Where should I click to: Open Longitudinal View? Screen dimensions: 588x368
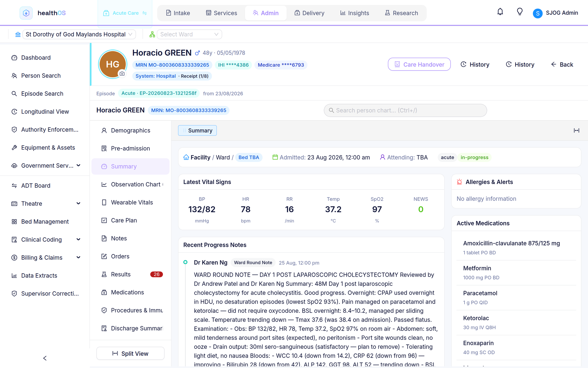click(45, 112)
